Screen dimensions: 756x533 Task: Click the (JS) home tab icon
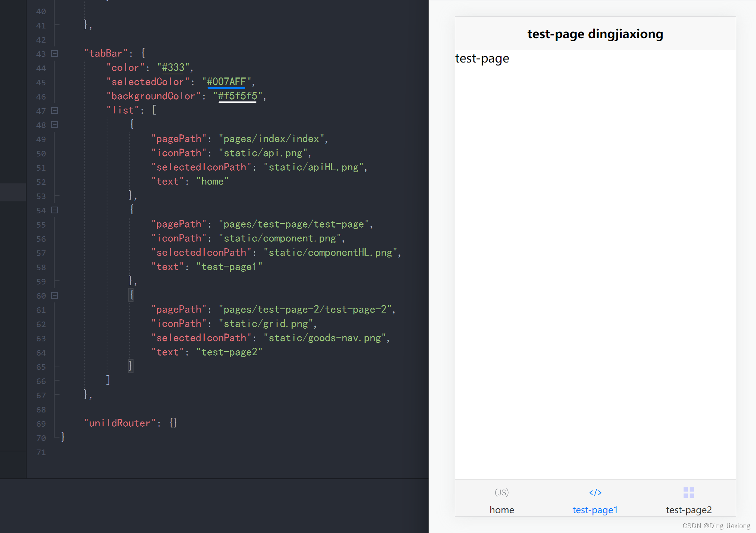pos(502,492)
